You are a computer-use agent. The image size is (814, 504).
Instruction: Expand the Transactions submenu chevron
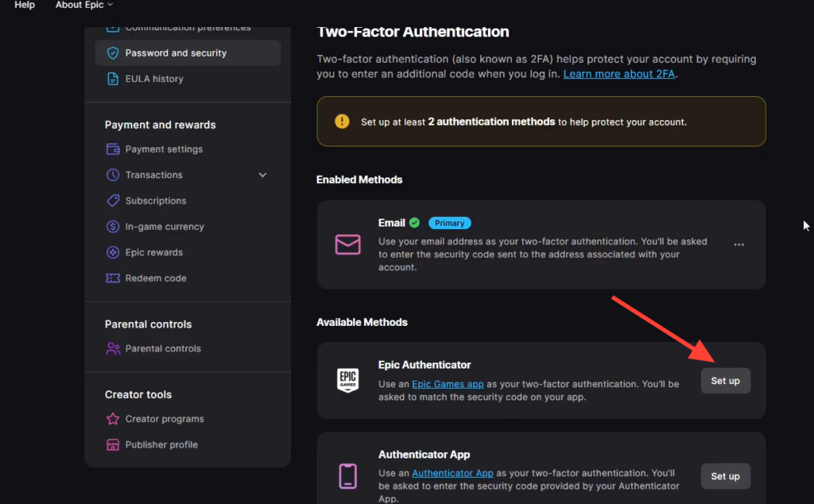click(x=262, y=175)
